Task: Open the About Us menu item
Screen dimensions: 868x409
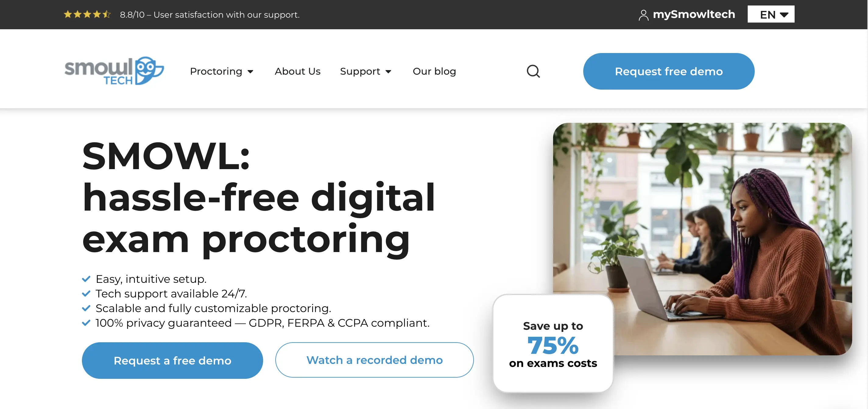Action: coord(297,71)
